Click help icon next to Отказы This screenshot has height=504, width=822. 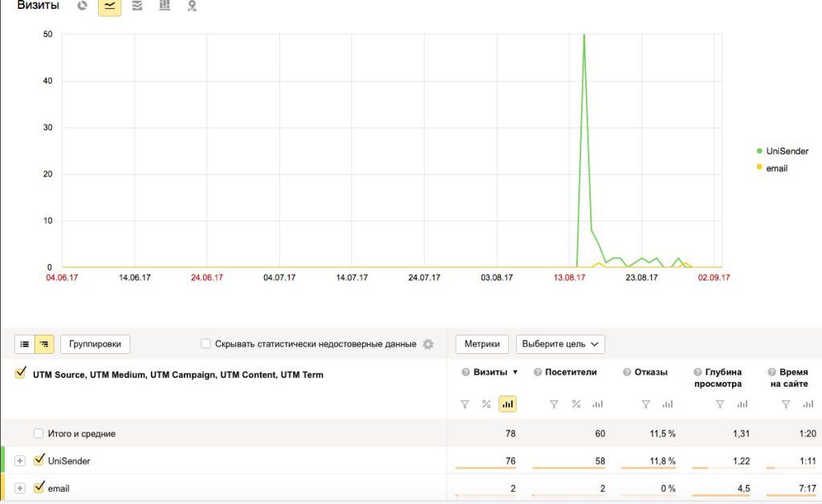[x=626, y=372]
